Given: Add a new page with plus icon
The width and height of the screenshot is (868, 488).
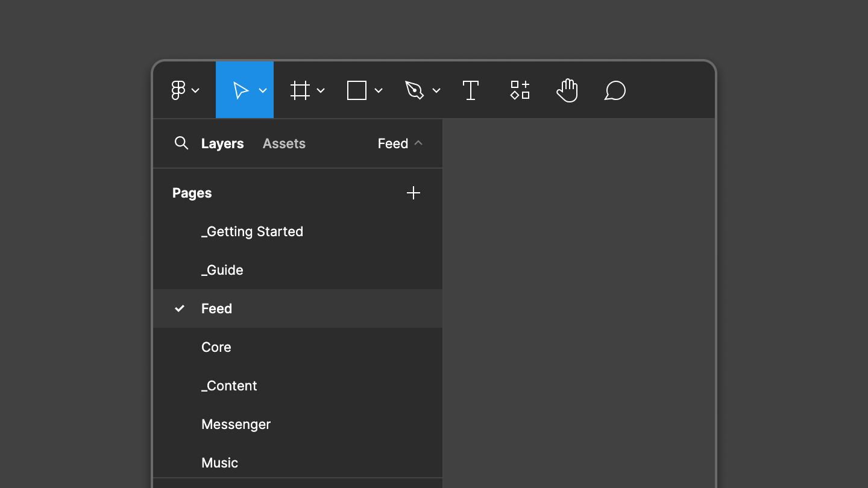Looking at the screenshot, I should coord(414,193).
